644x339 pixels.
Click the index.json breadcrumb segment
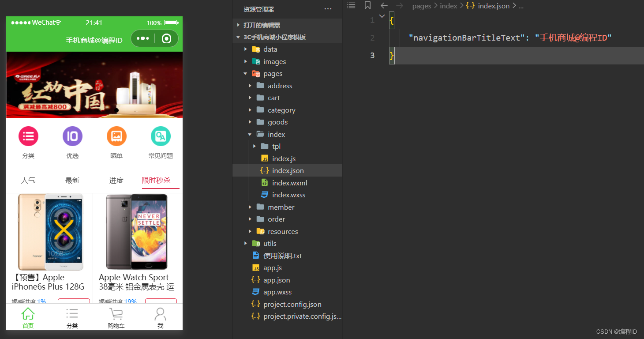coord(494,6)
